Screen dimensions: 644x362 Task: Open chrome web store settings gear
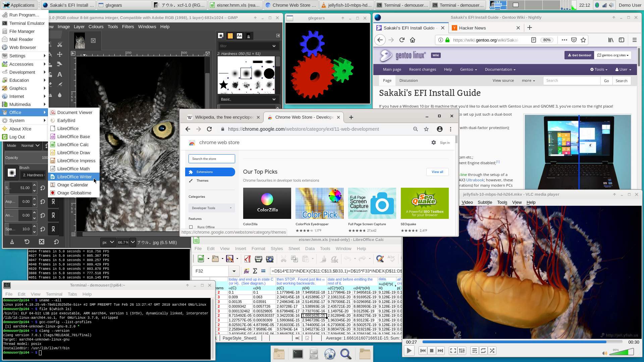point(433,142)
